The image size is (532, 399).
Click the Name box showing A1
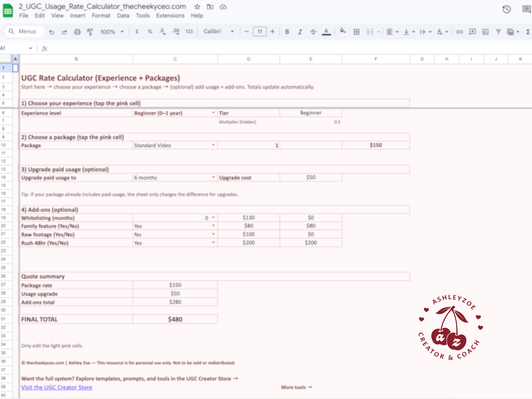tap(15, 48)
